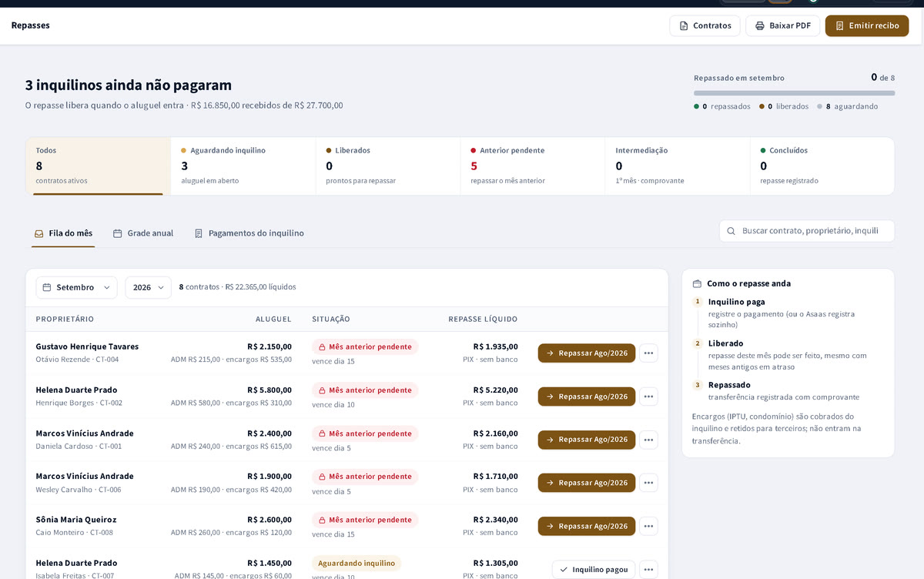Click the SITUAÇÃO column header
The width and height of the screenshot is (924, 579).
coord(331,319)
